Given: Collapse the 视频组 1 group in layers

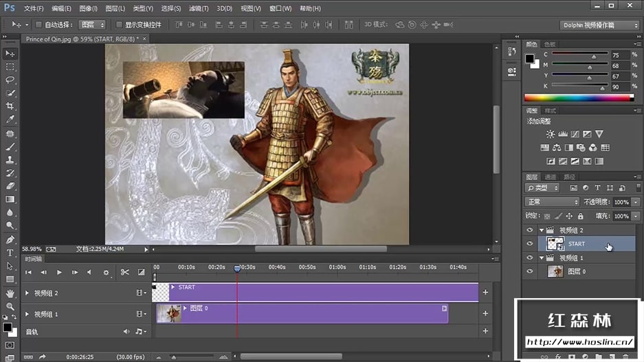Looking at the screenshot, I should point(542,258).
